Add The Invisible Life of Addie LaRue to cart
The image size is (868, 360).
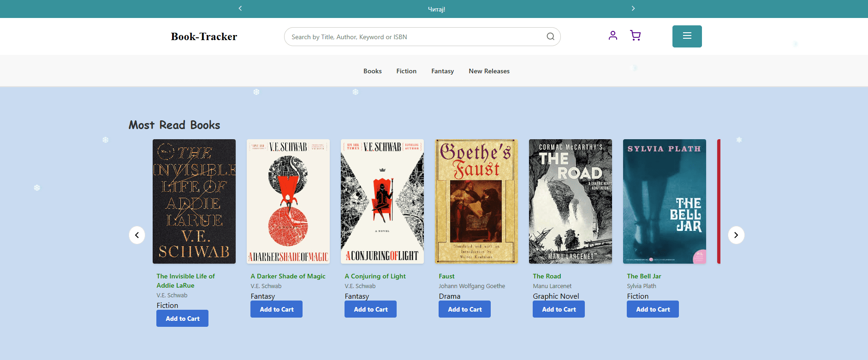tap(182, 319)
